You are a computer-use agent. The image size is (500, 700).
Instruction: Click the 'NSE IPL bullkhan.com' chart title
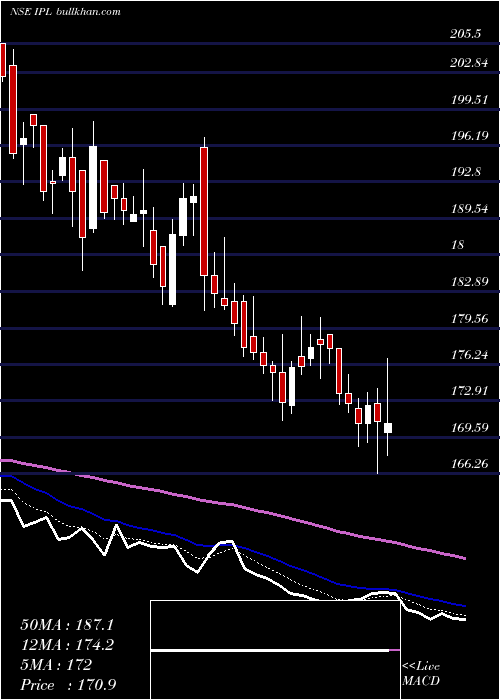pos(65,12)
